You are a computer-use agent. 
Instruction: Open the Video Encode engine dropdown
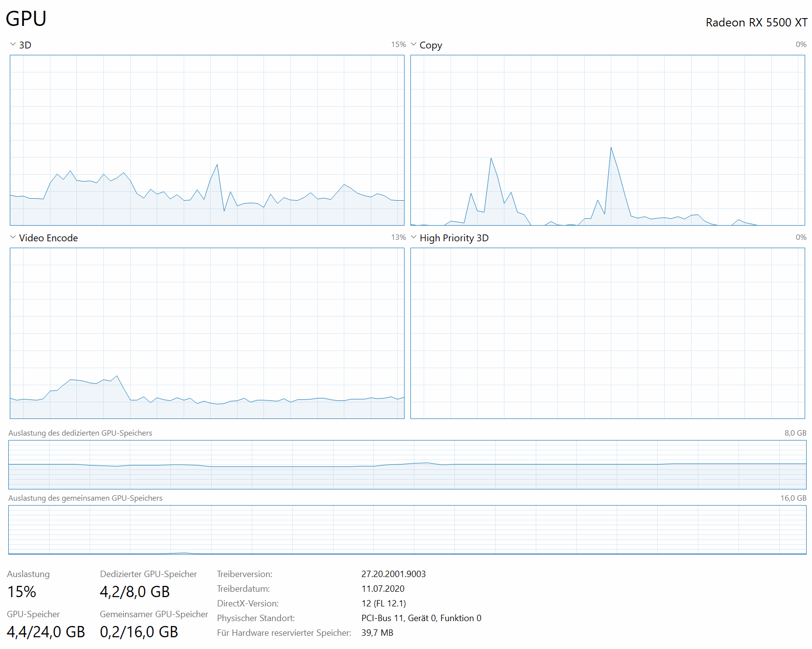tap(44, 238)
